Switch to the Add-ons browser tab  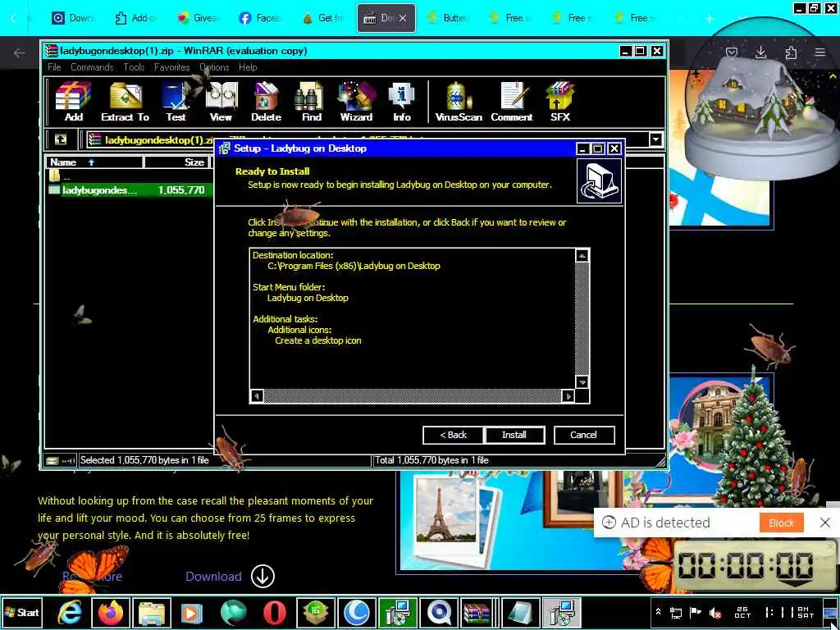[135, 18]
